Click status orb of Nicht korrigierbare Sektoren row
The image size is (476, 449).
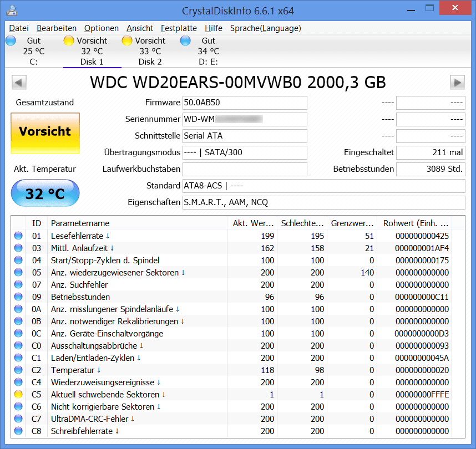tap(18, 406)
